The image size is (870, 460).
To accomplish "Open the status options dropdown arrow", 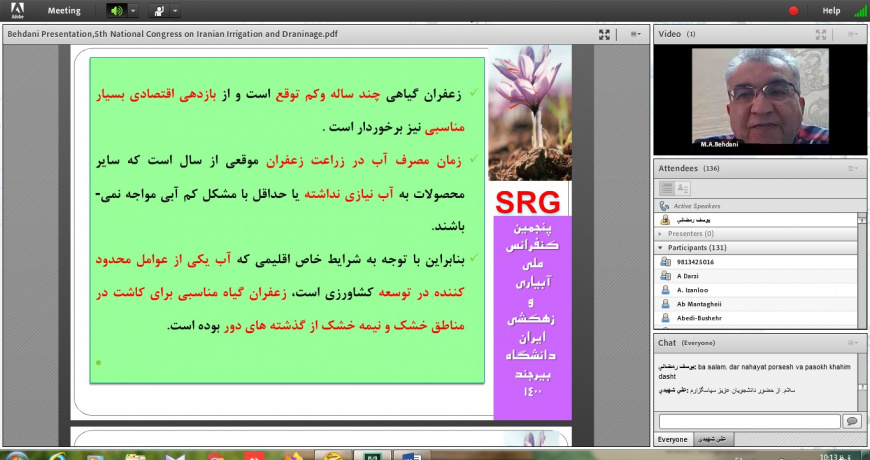I will point(175,11).
